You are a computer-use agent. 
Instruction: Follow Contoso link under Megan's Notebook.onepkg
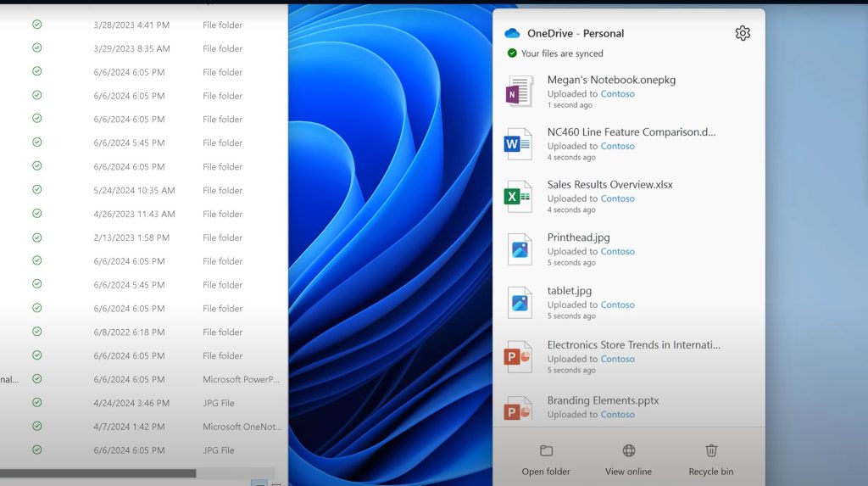617,94
